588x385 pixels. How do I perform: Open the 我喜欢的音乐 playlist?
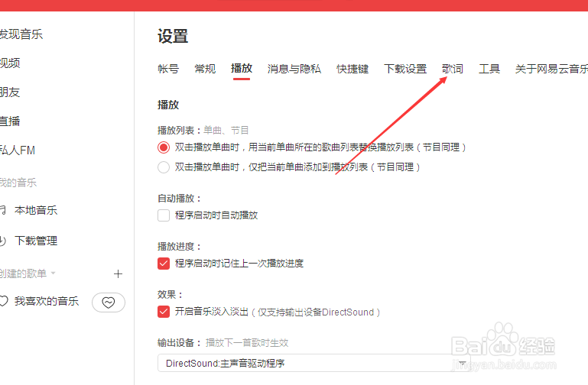[x=47, y=301]
